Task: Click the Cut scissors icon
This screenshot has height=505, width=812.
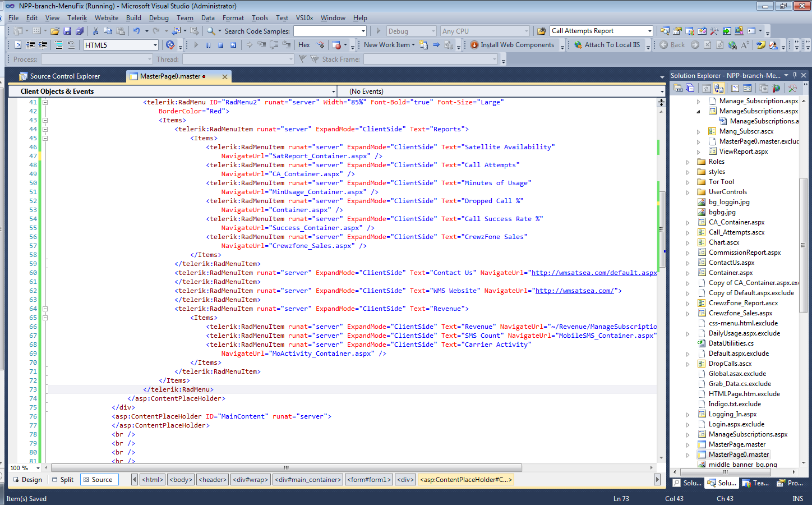Action: point(95,31)
